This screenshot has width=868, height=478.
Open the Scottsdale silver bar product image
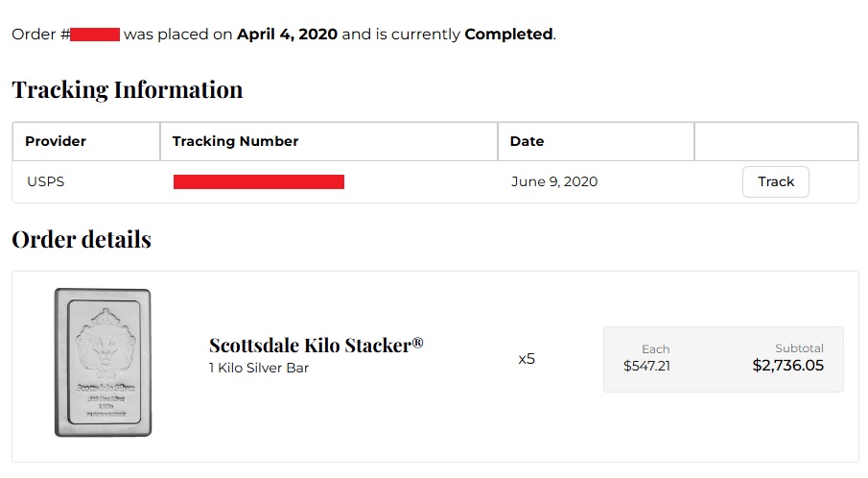point(103,363)
